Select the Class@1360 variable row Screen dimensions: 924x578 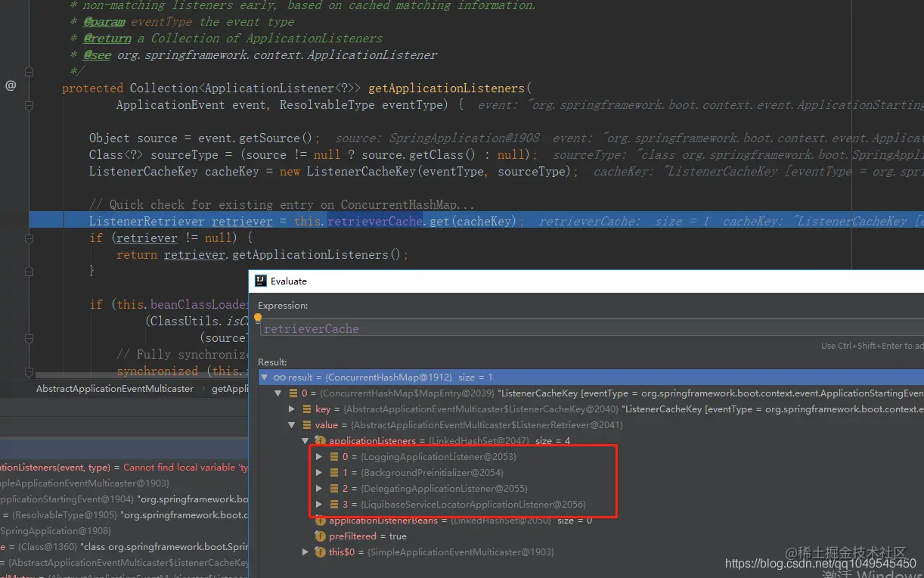pyautogui.click(x=124, y=547)
